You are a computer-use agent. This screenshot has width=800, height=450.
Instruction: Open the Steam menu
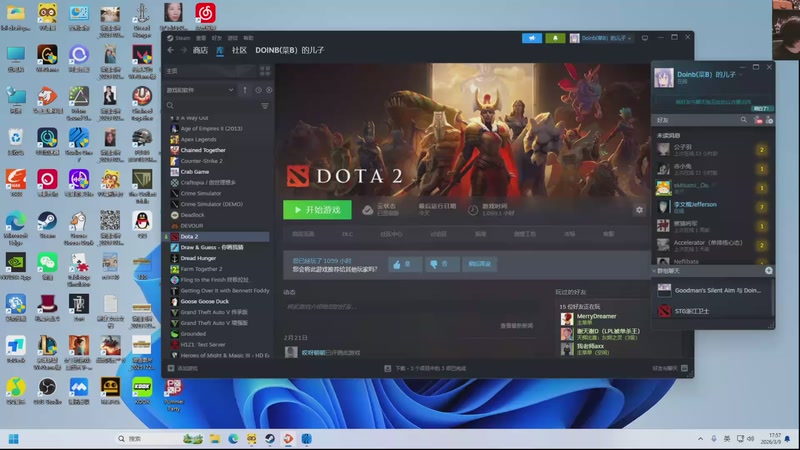[179, 38]
